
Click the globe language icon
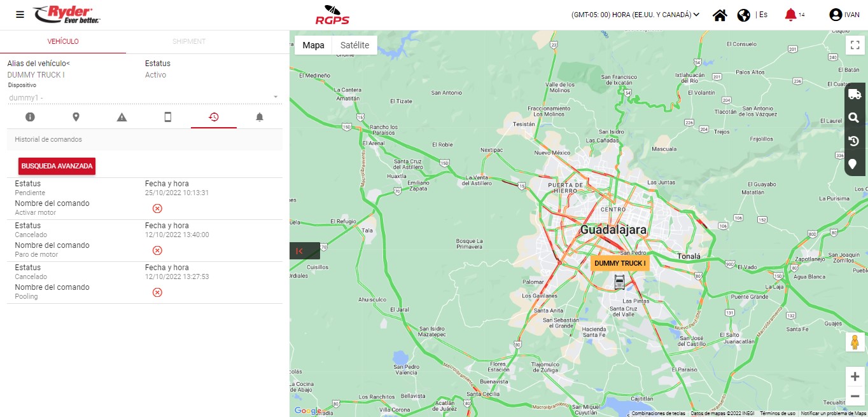point(743,15)
